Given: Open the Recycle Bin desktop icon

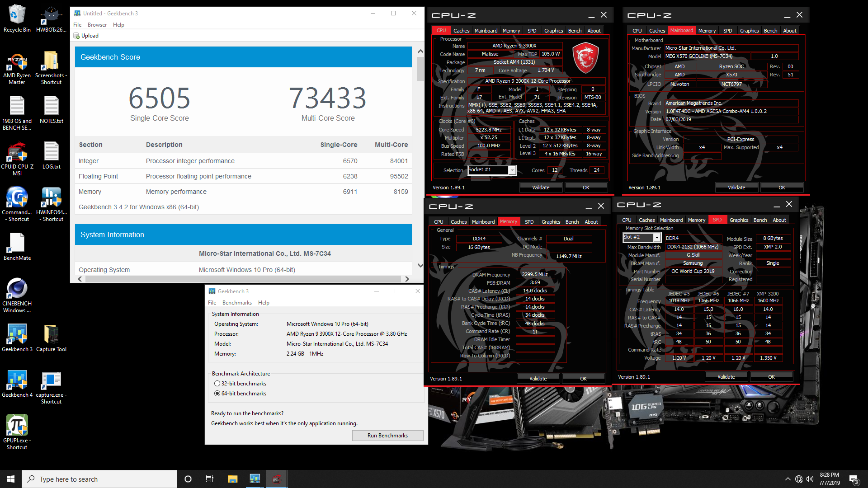Looking at the screenshot, I should (17, 18).
